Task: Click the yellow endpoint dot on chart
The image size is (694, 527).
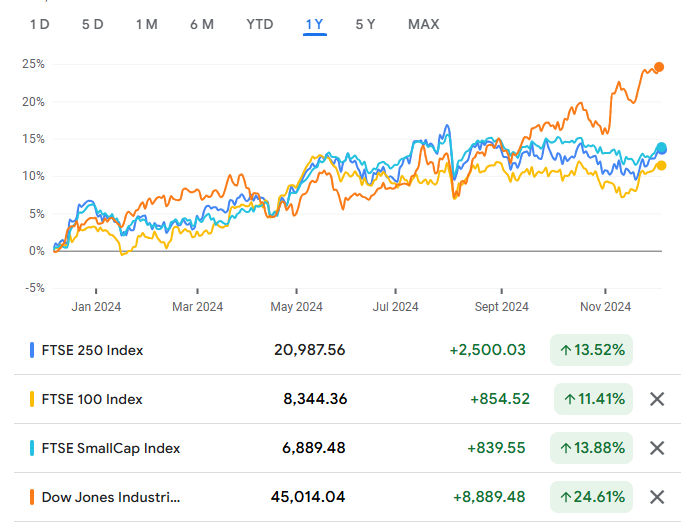Action: click(x=661, y=166)
